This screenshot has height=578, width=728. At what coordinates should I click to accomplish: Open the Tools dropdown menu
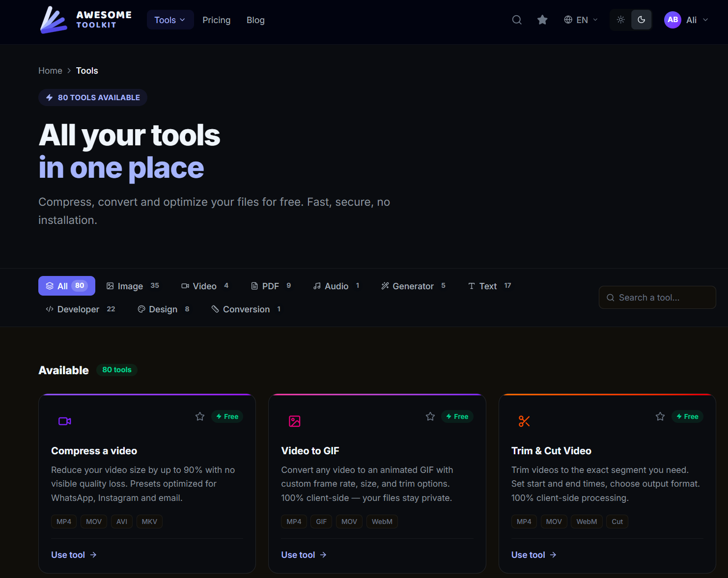point(170,20)
